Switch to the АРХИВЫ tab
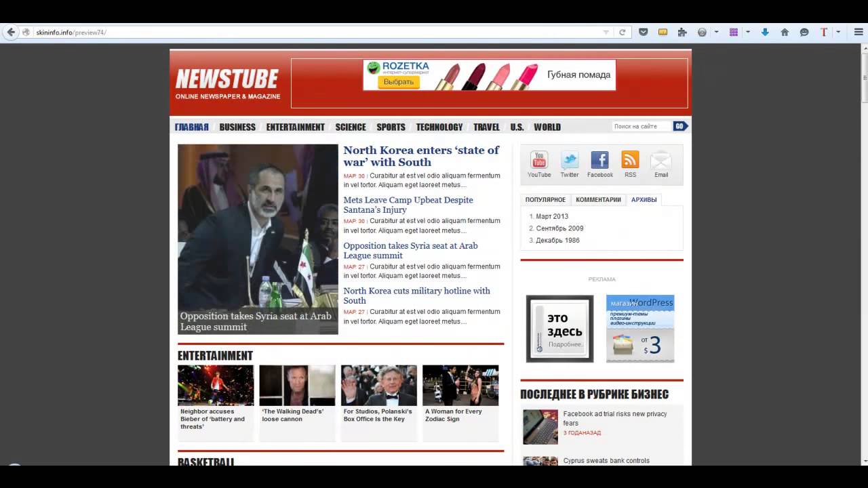The image size is (868, 488). click(644, 200)
